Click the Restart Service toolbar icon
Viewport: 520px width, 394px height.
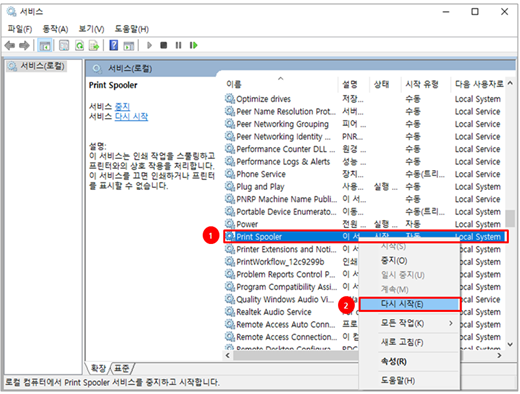(x=193, y=45)
